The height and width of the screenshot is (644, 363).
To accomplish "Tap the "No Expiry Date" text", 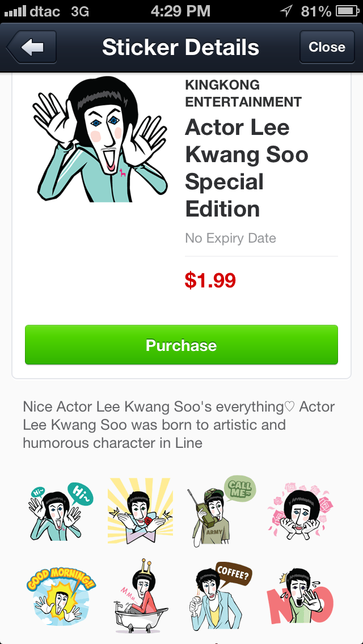I will pos(231,238).
